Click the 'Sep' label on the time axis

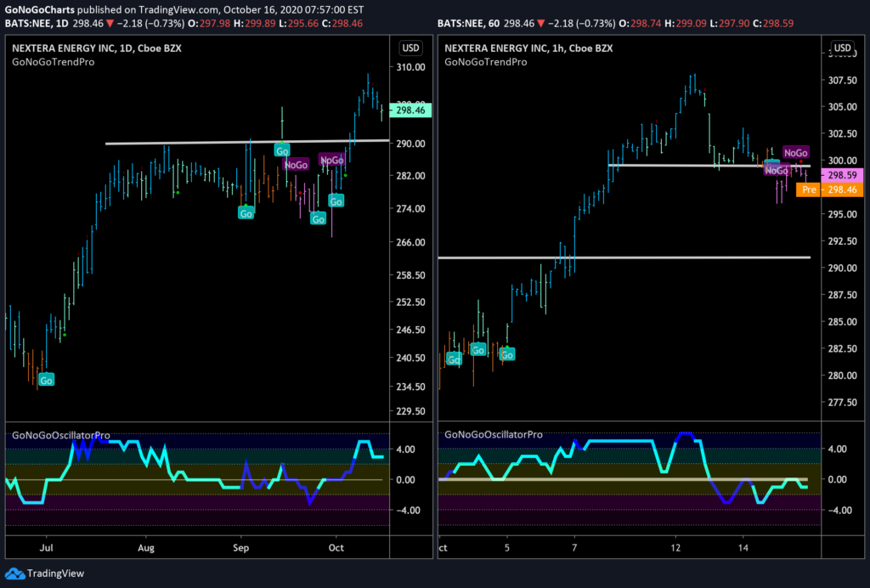(240, 548)
